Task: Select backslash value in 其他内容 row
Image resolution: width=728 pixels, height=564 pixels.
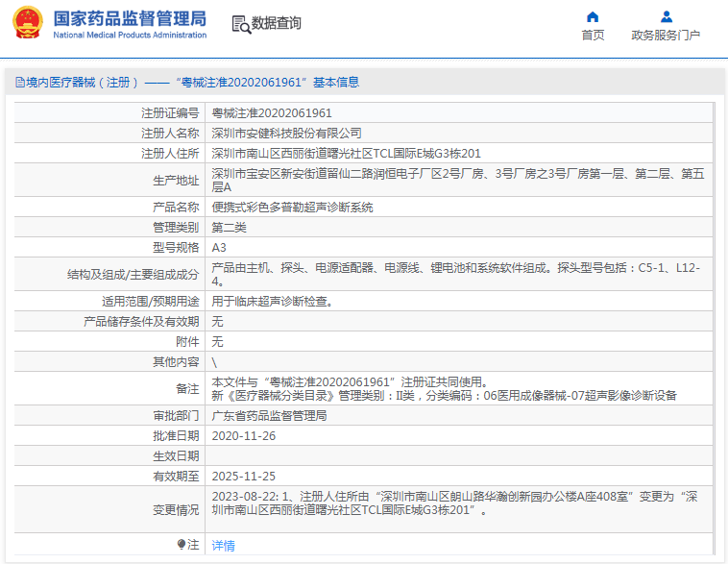Action: pyautogui.click(x=214, y=362)
